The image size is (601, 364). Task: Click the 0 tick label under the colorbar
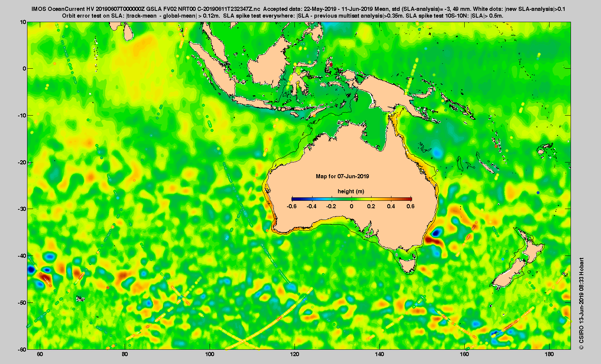[x=352, y=206]
